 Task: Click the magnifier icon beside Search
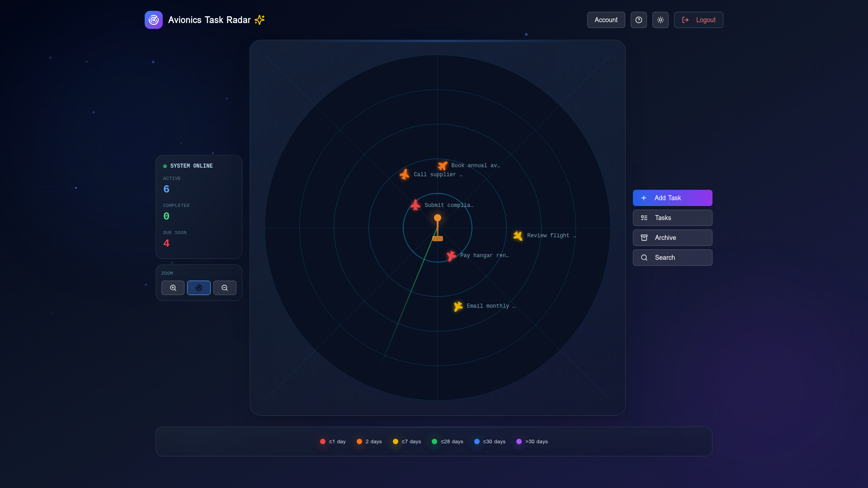644,258
